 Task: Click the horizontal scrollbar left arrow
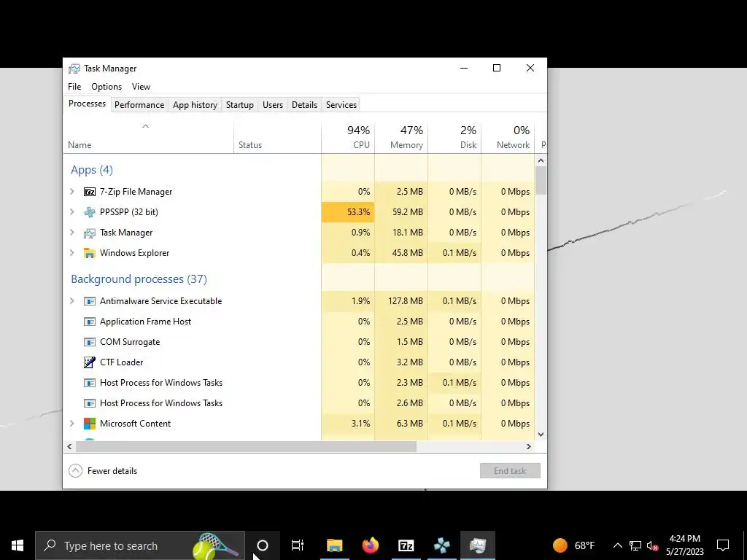click(x=69, y=447)
